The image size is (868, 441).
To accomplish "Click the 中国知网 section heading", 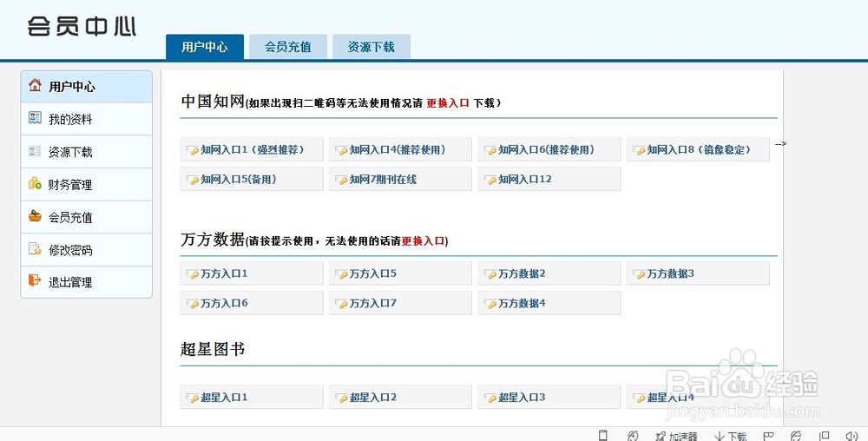I will (213, 102).
